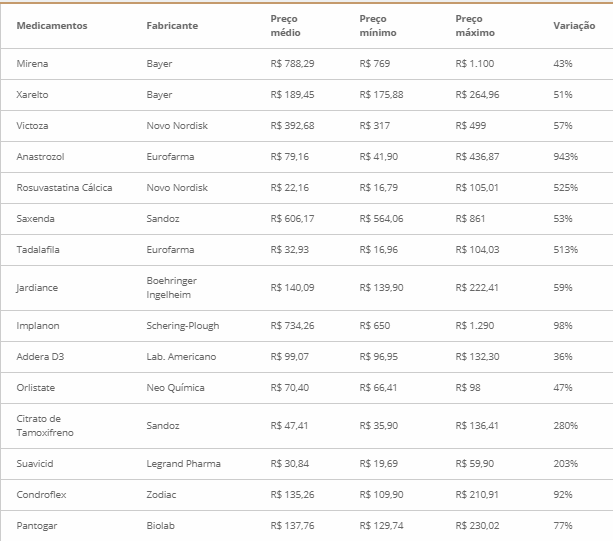Select the Preço médio column header
This screenshot has width=613, height=541.
[x=285, y=25]
